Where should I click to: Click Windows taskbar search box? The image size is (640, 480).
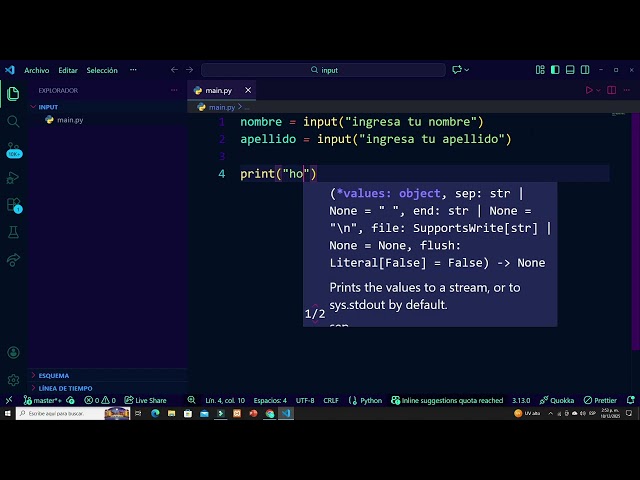pyautogui.click(x=73, y=413)
